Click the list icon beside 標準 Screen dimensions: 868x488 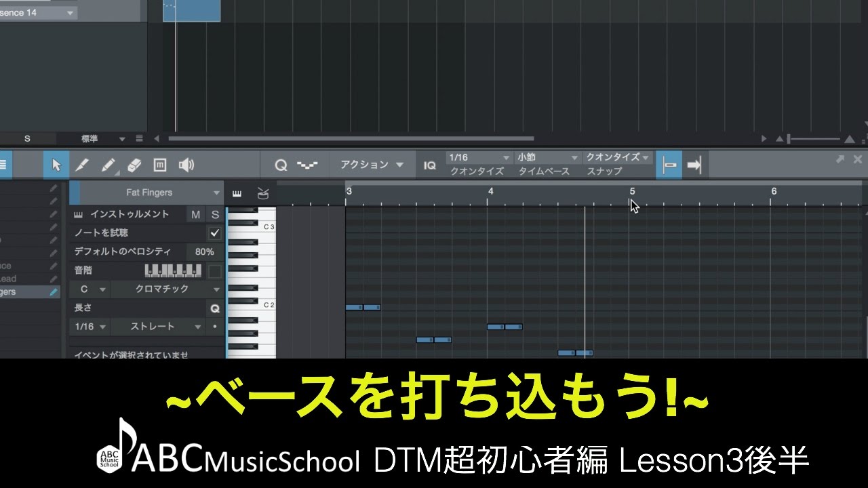140,138
